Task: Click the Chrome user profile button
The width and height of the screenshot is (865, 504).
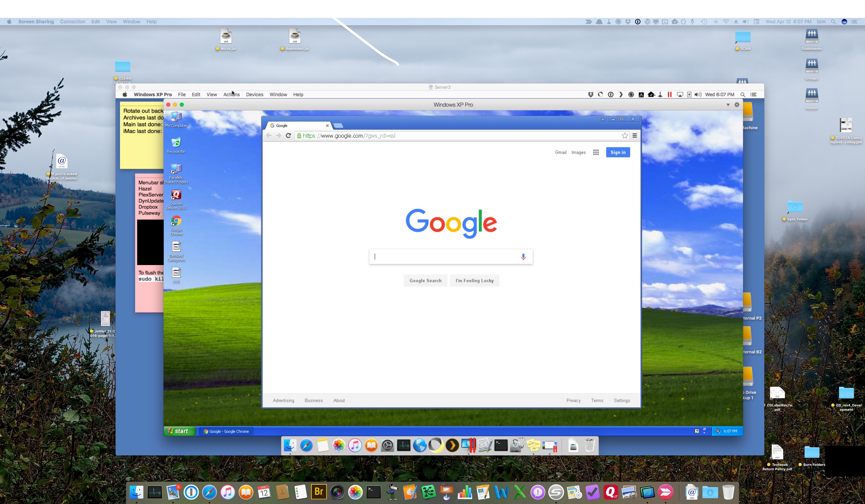Action: click(x=602, y=119)
